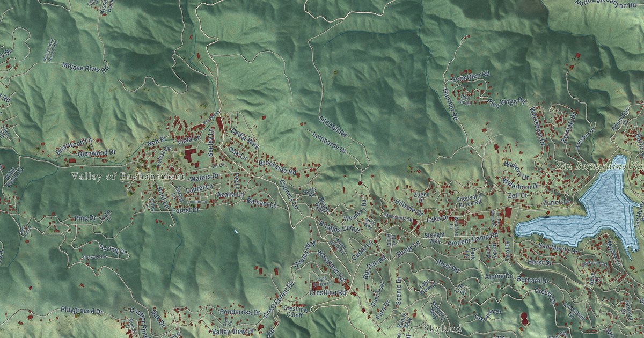Click the 'Lake Dr' label
The image size is (644, 338).
click(437, 218)
